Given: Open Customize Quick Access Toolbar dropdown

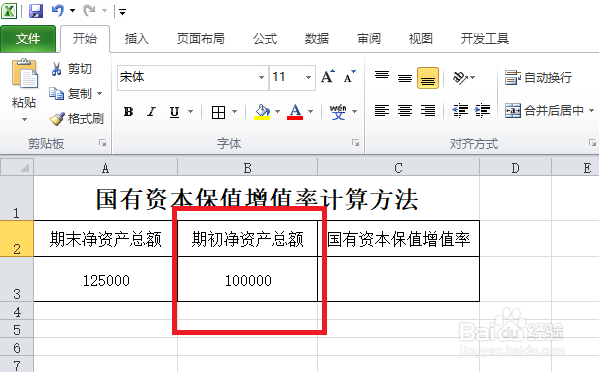Looking at the screenshot, I should pos(122,12).
